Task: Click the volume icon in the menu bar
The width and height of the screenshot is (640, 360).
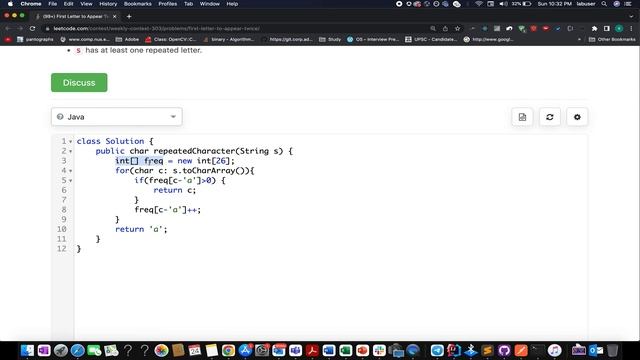Action: click(504, 4)
